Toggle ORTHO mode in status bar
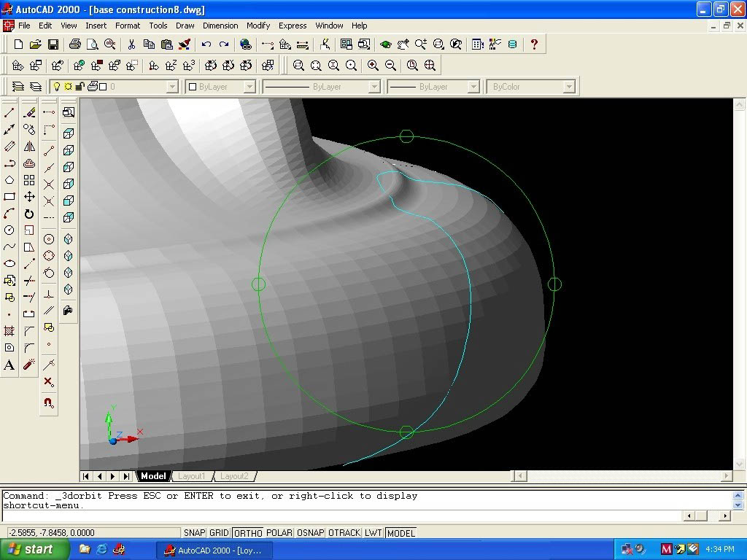This screenshot has width=747, height=560. tap(248, 533)
